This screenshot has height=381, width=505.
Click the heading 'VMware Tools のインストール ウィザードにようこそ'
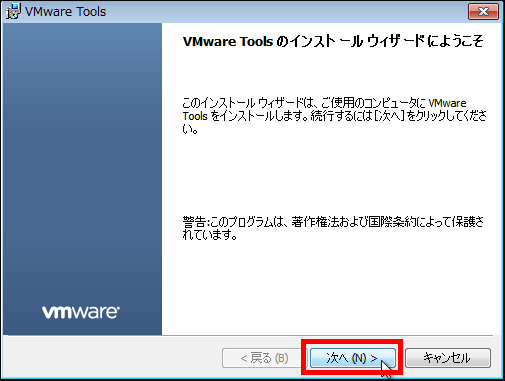point(333,42)
